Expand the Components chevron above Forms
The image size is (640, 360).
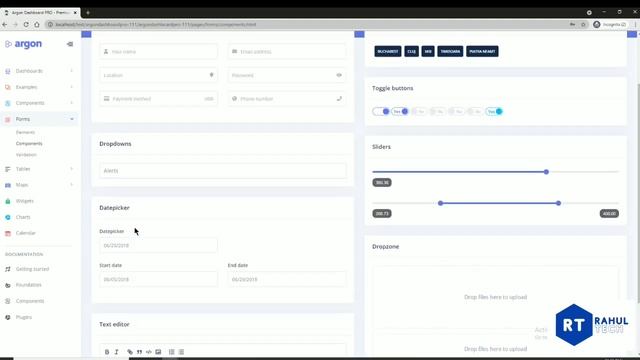tap(71, 103)
